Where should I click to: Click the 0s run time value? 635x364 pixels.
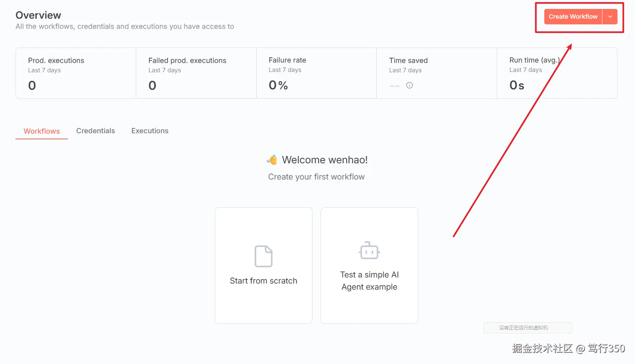(517, 85)
